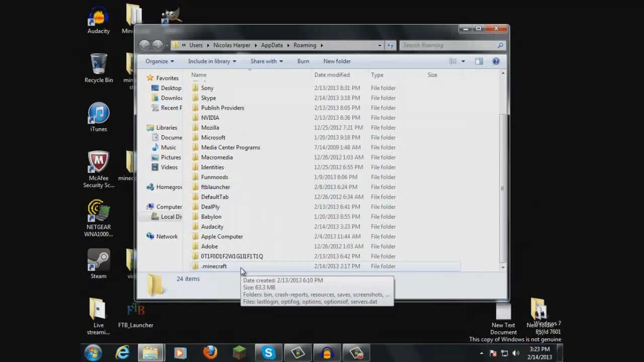This screenshot has width=644, height=362.
Task: Open the Recycle Bin desktop icon
Action: point(99,68)
